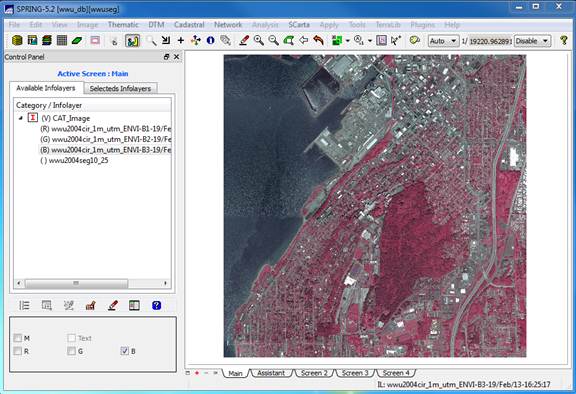
Task: Close the Control Panel with X
Action: 177,57
